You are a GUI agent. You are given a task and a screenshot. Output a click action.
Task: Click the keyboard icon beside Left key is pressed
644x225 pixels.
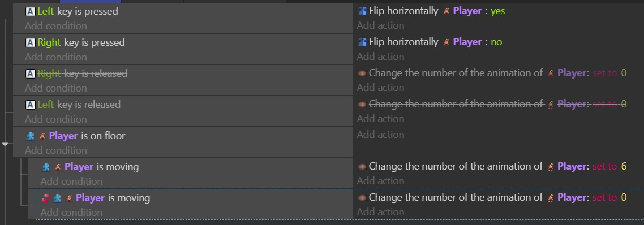pos(30,11)
